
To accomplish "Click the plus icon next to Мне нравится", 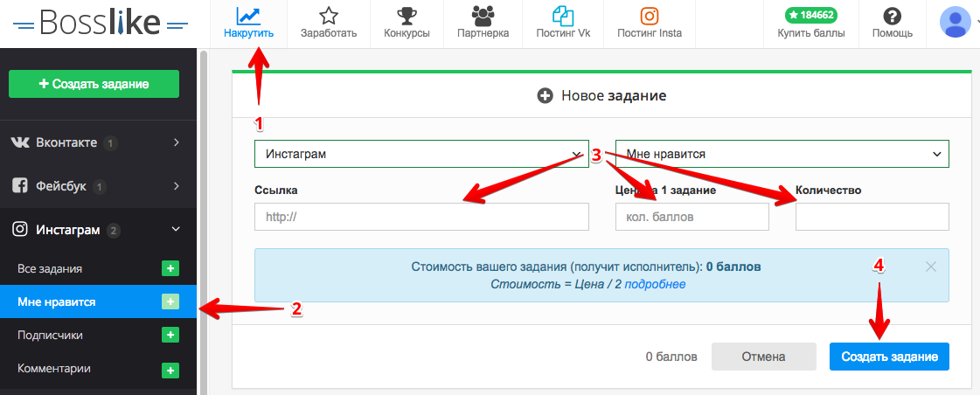I will [x=170, y=301].
